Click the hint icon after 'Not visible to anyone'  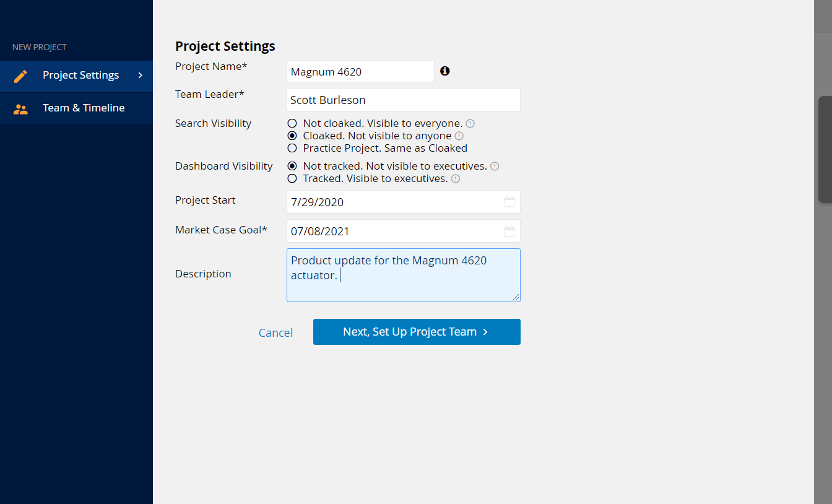[459, 136]
